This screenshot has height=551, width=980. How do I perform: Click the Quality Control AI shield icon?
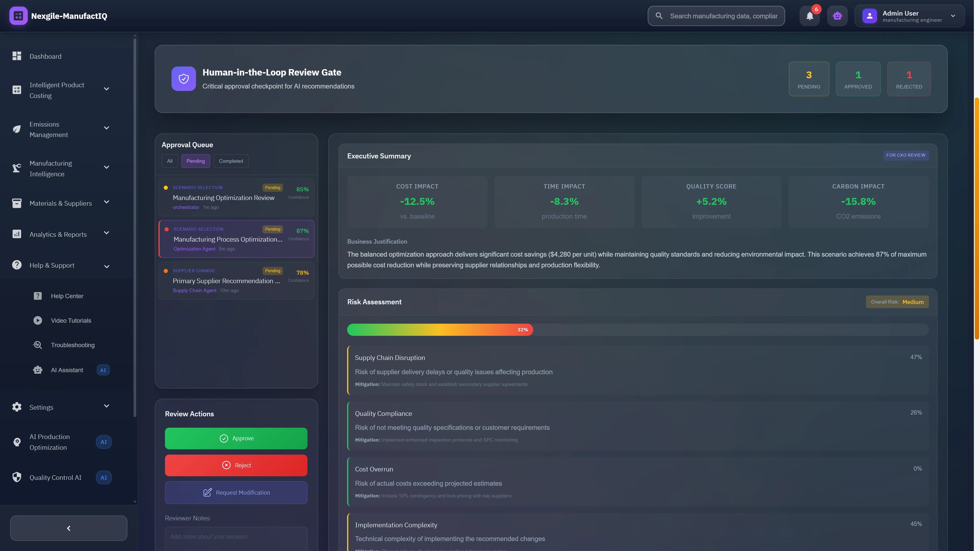pyautogui.click(x=16, y=477)
